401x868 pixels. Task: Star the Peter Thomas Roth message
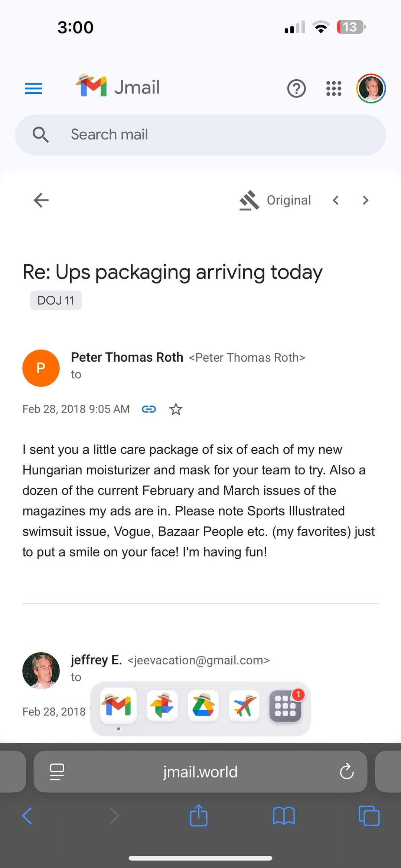click(176, 409)
